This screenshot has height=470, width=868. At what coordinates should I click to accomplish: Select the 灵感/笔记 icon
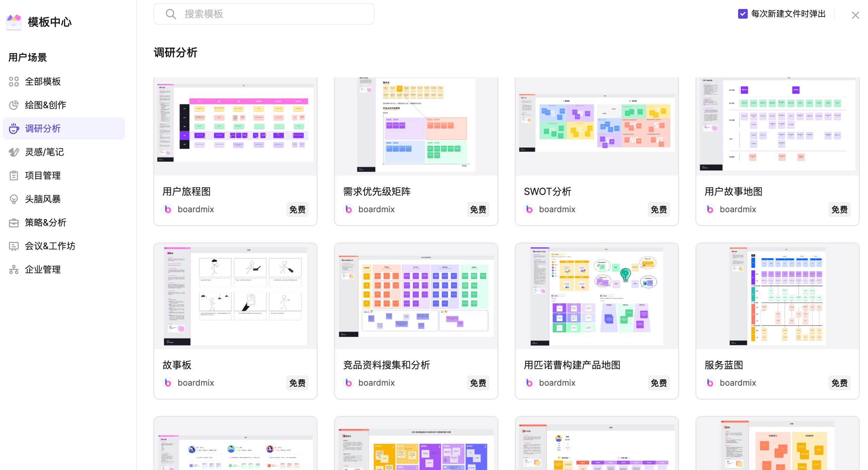point(14,152)
